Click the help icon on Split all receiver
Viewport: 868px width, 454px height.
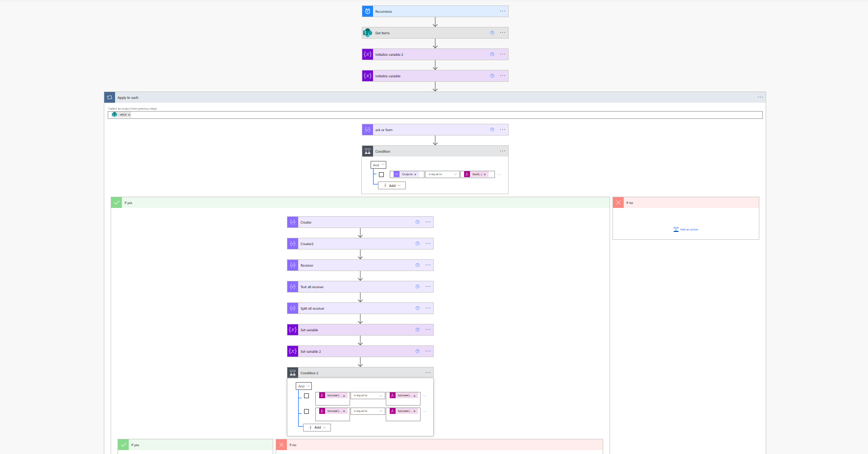(417, 308)
